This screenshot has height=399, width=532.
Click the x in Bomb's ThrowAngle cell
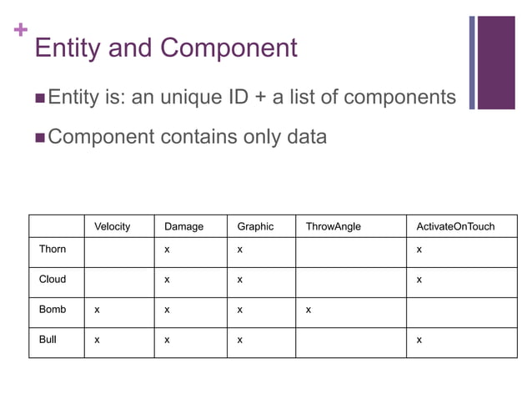point(308,311)
